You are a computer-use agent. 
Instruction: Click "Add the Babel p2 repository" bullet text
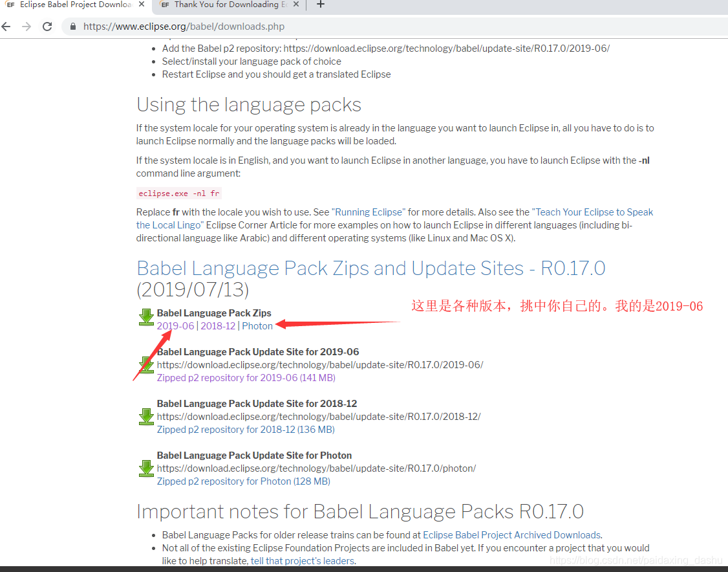[385, 49]
